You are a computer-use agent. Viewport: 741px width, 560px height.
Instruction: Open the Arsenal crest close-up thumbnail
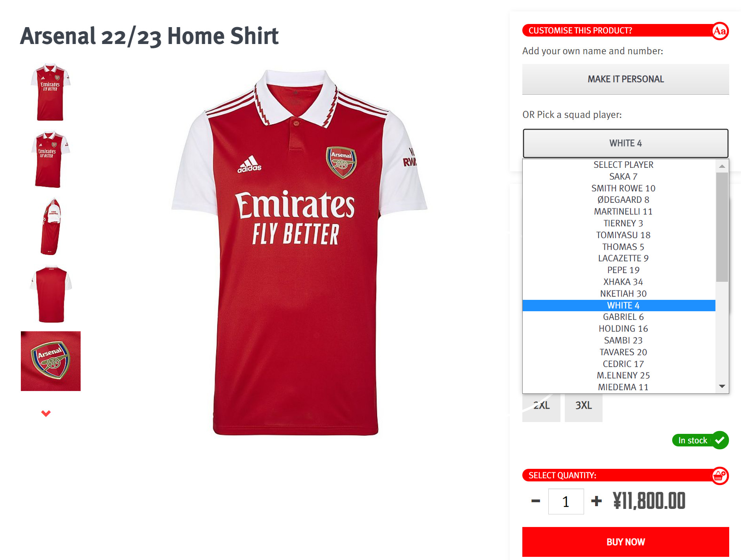pyautogui.click(x=50, y=360)
